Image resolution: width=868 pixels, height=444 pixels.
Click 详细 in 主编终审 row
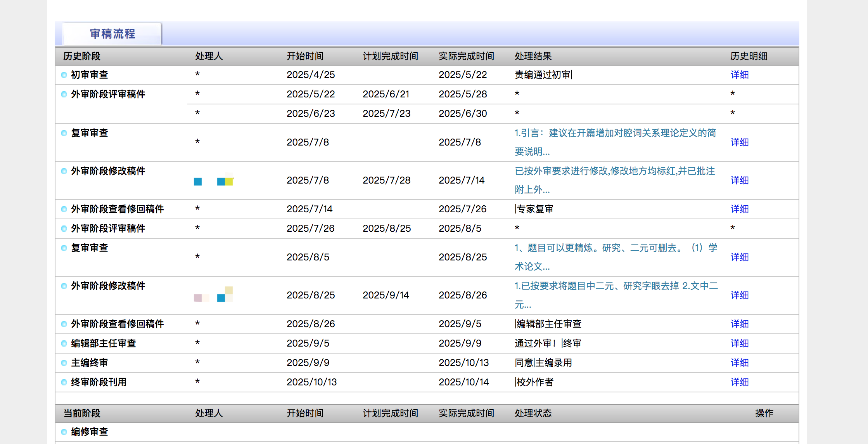click(739, 363)
